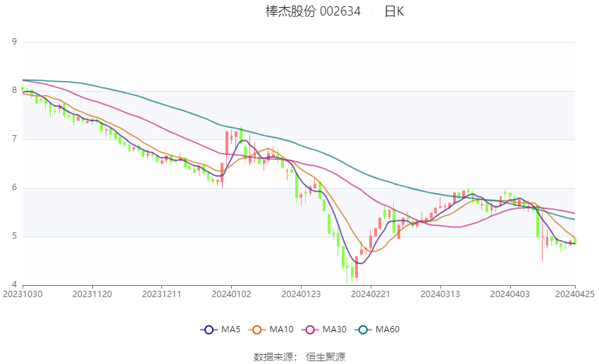Click the orange MA10 legend circle icon

point(257,330)
